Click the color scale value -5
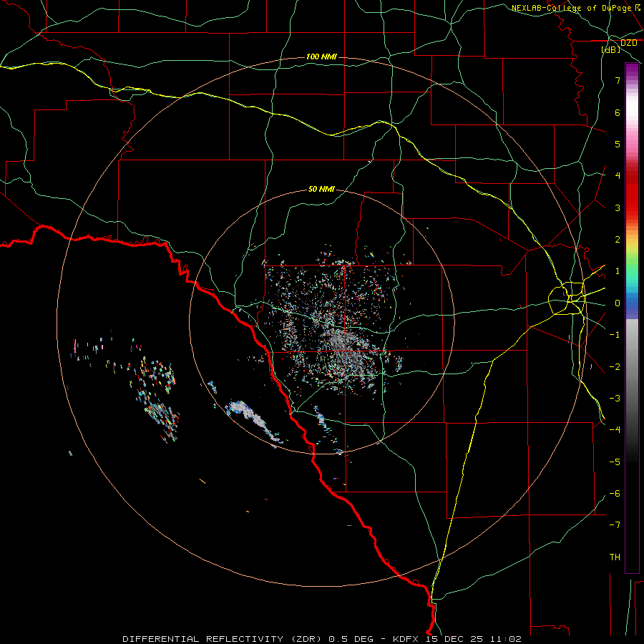 615,462
